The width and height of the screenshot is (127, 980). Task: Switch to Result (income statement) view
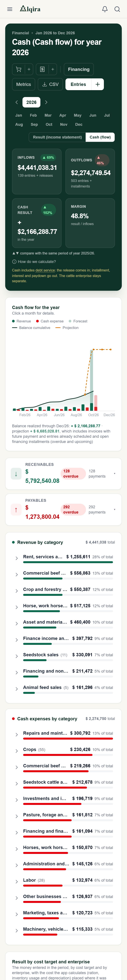click(x=57, y=137)
